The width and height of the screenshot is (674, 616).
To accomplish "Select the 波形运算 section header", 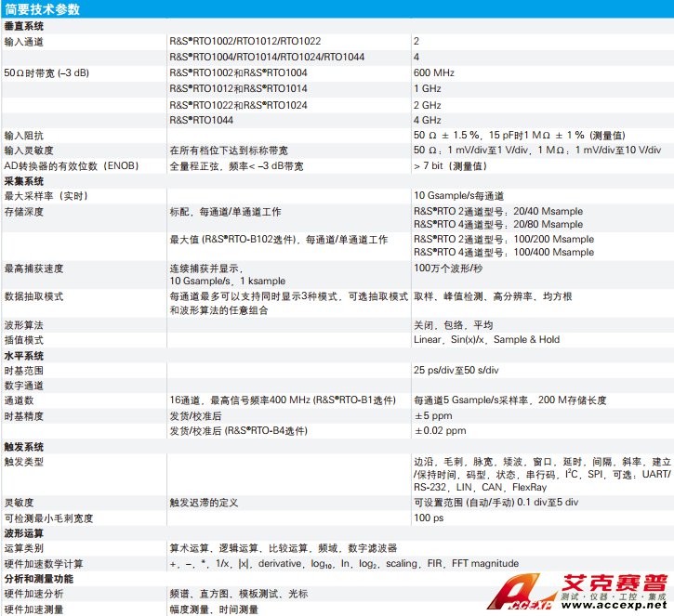I will click(x=24, y=534).
